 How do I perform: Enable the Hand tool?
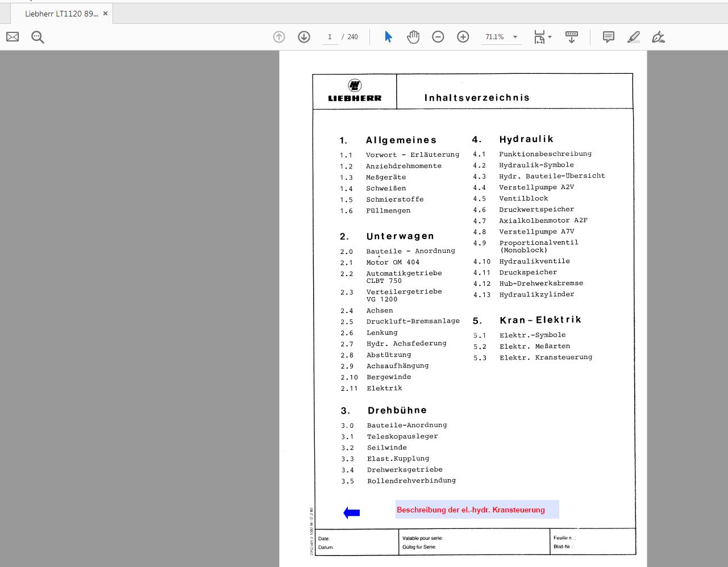click(413, 36)
